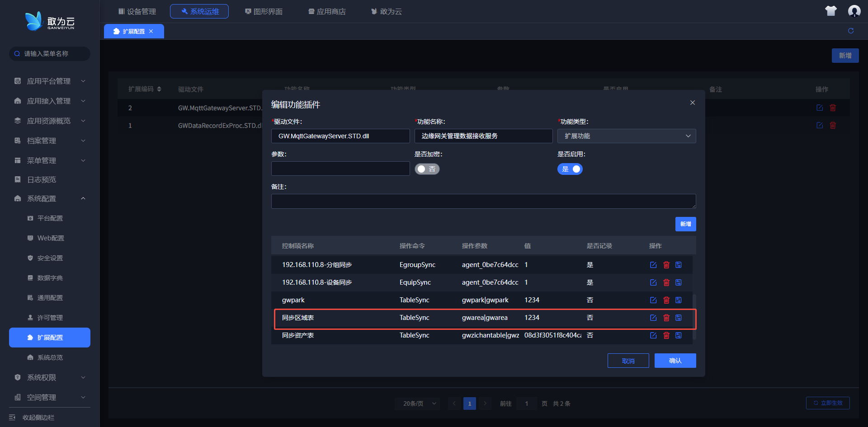Click the refresh icon at top right
Image resolution: width=868 pixels, height=427 pixels.
pyautogui.click(x=851, y=31)
